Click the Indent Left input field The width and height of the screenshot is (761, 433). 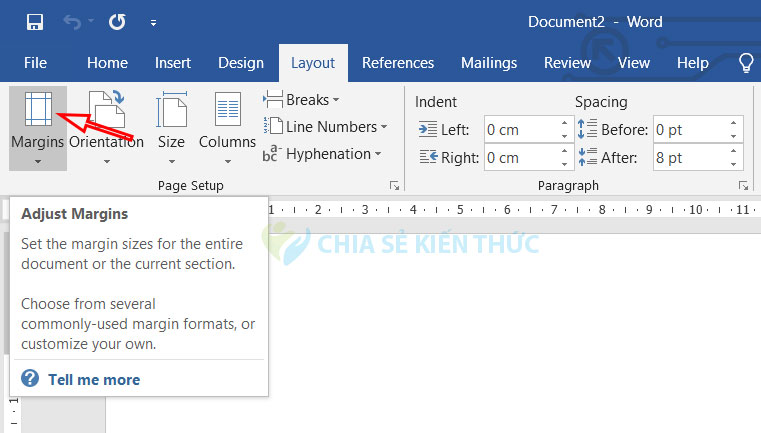pyautogui.click(x=519, y=130)
